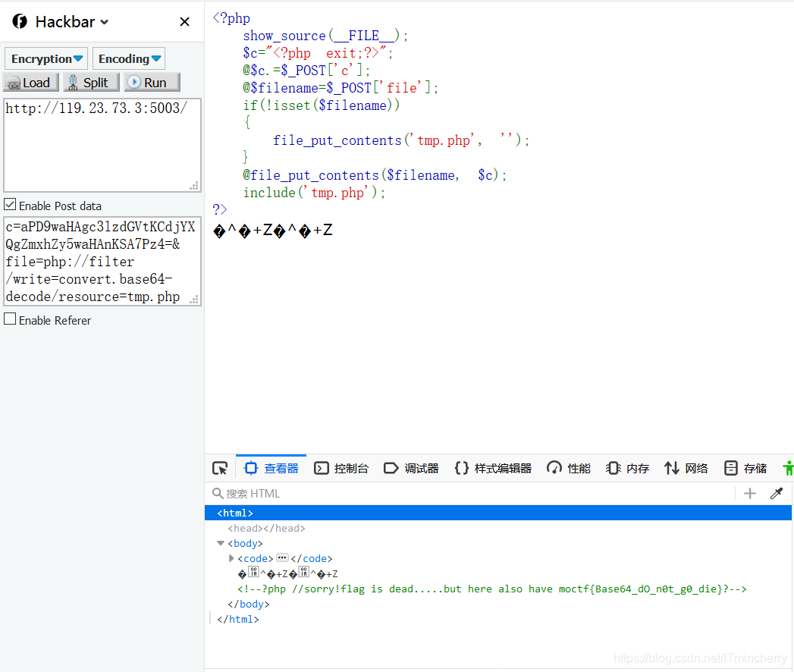Screen dimensions: 794x672
Task: Click the 搜索 HTML search field
Action: pos(471,493)
